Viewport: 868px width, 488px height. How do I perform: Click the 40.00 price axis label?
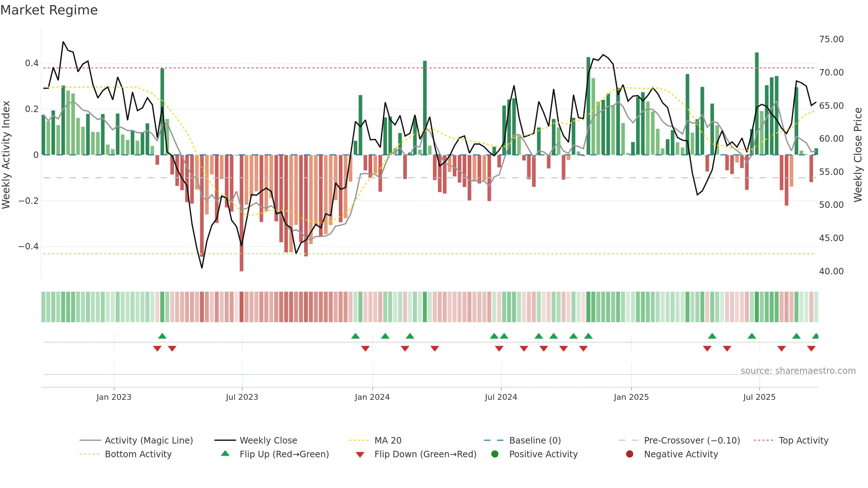(831, 271)
